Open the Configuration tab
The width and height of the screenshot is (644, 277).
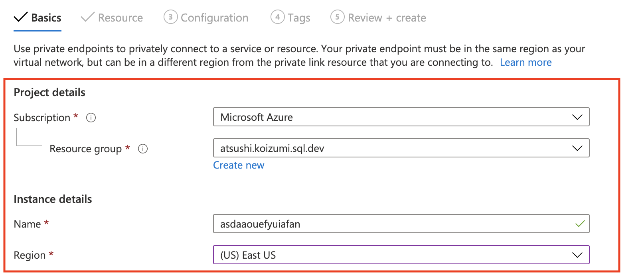214,18
